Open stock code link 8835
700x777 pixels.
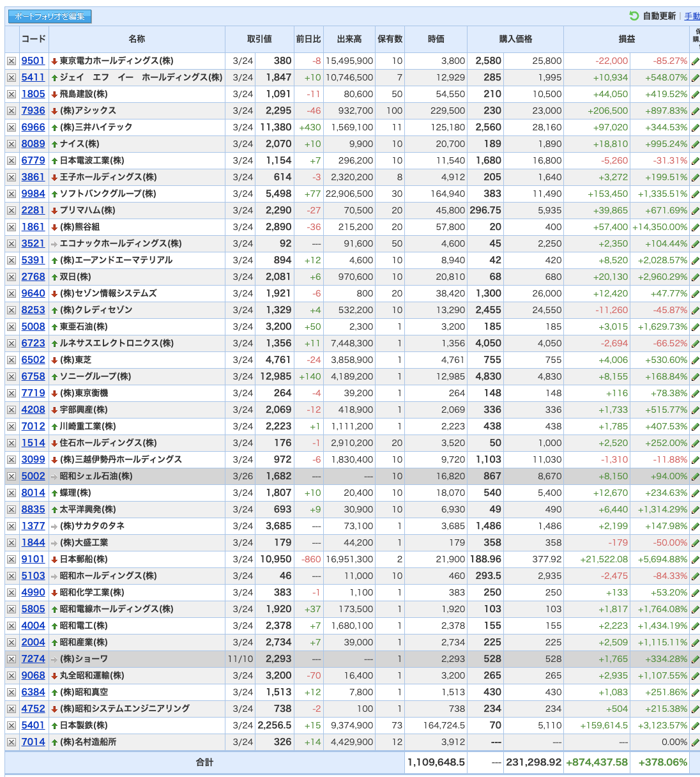pos(33,509)
